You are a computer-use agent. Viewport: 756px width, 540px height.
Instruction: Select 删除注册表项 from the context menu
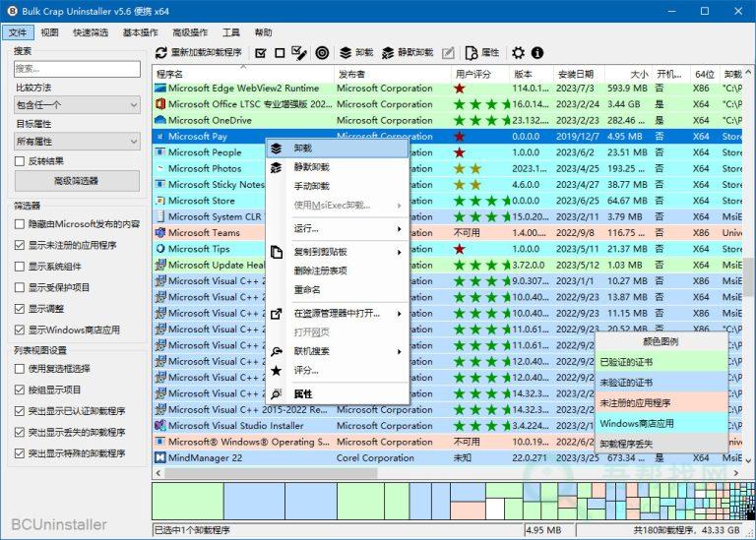click(320, 270)
